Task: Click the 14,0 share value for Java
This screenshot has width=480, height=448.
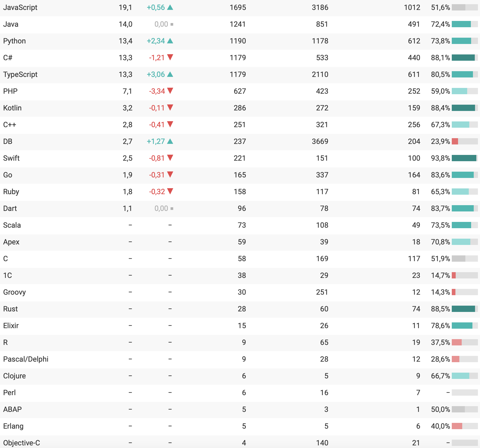Action: click(125, 24)
